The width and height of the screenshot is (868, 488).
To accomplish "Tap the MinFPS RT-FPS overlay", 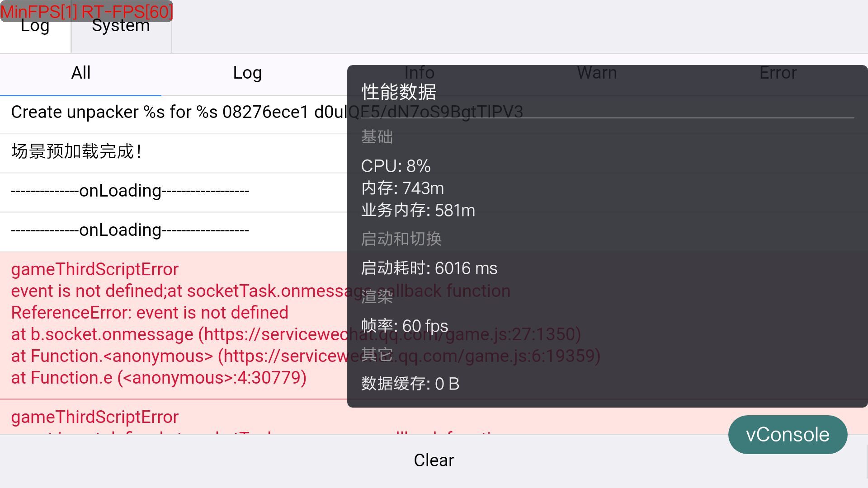I will coord(86,10).
